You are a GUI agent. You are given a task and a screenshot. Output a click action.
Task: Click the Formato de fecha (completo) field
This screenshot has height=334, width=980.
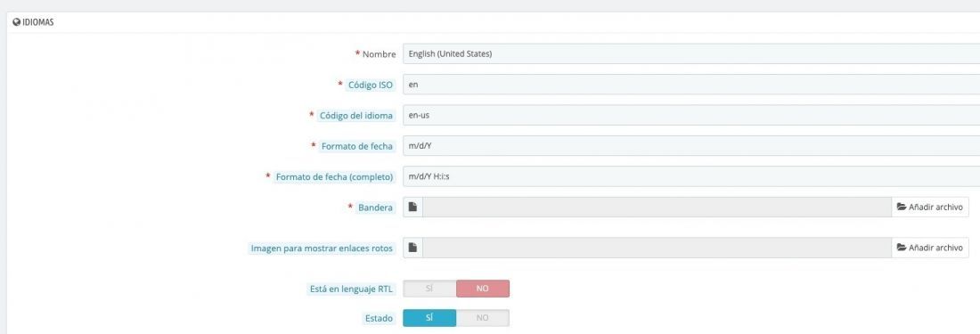pos(691,176)
